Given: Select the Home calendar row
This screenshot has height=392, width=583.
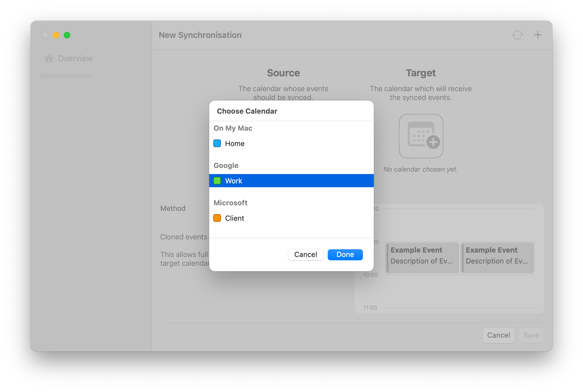Looking at the screenshot, I should tap(291, 144).
